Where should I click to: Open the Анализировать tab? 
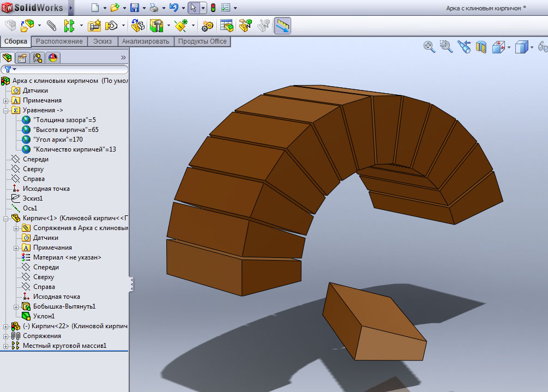point(146,41)
